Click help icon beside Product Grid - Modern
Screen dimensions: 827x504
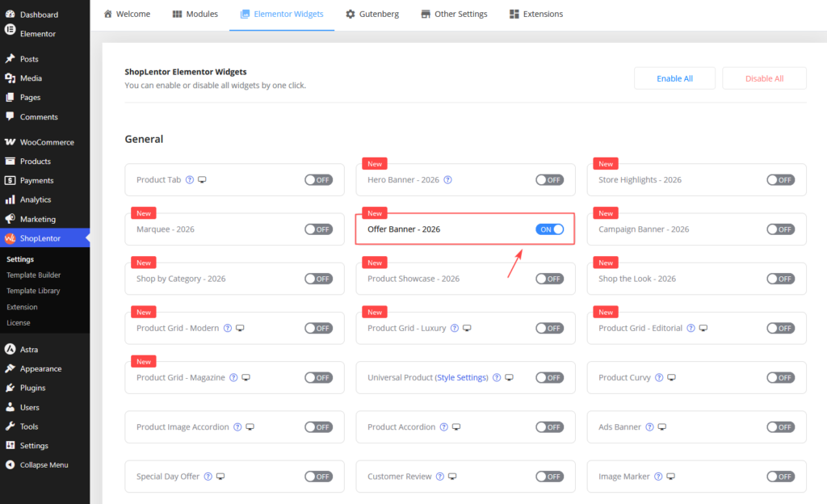click(227, 328)
